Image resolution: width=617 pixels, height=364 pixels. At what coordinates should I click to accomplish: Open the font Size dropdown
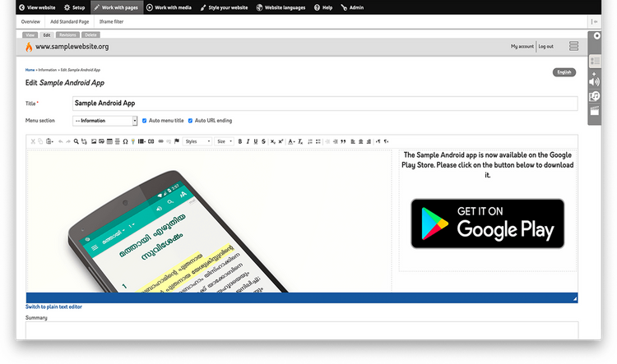point(225,141)
